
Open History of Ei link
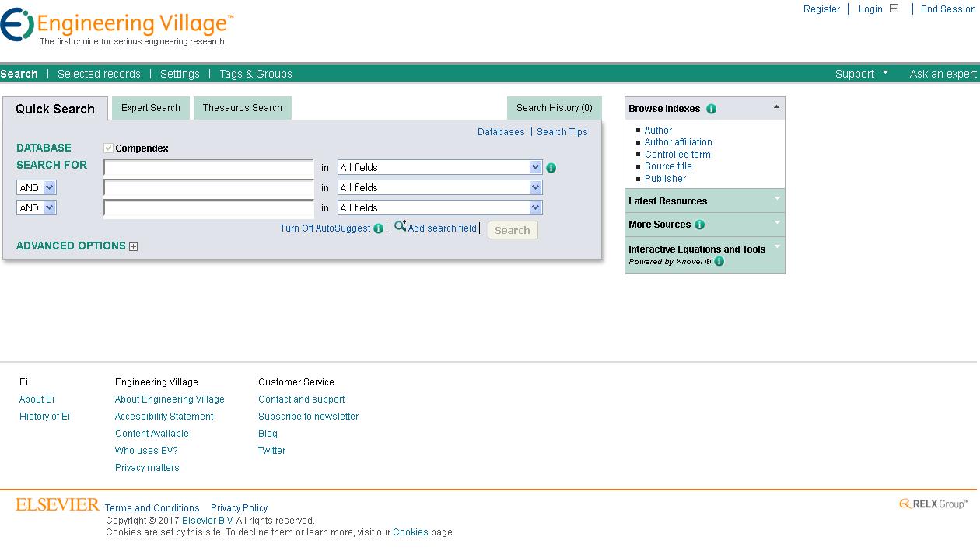pos(44,417)
